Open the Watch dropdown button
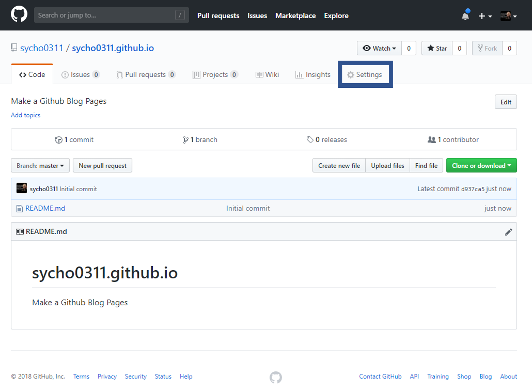This screenshot has width=532, height=392. pyautogui.click(x=379, y=48)
